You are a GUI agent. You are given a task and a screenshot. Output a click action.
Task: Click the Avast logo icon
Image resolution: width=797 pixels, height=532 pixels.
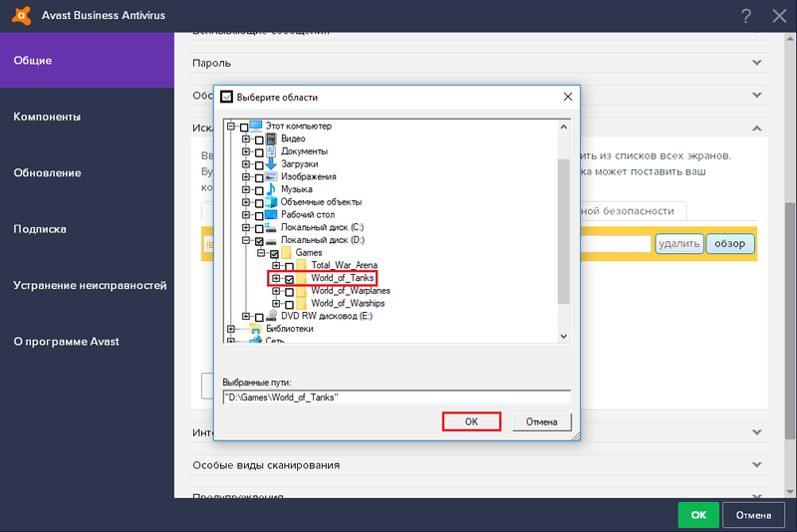pos(21,15)
